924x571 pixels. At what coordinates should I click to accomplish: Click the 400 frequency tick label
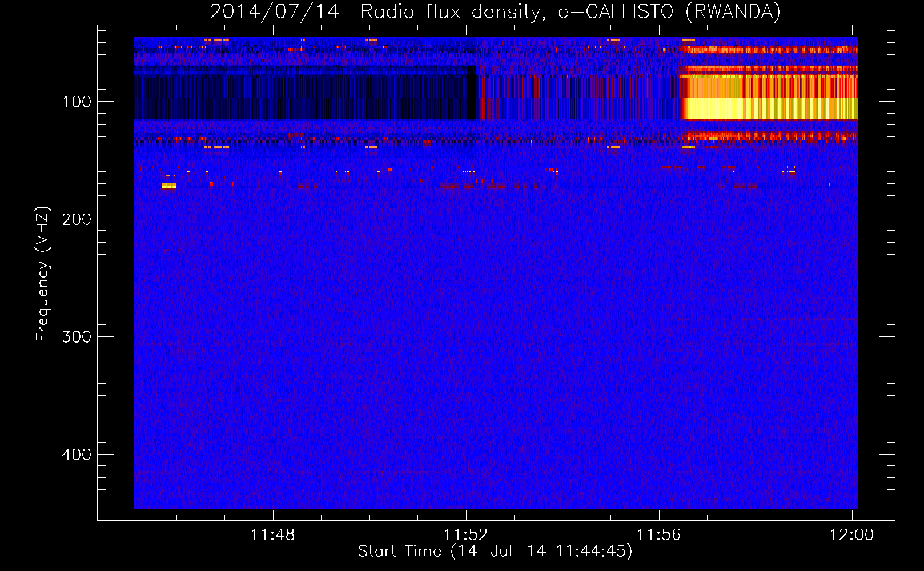77,455
